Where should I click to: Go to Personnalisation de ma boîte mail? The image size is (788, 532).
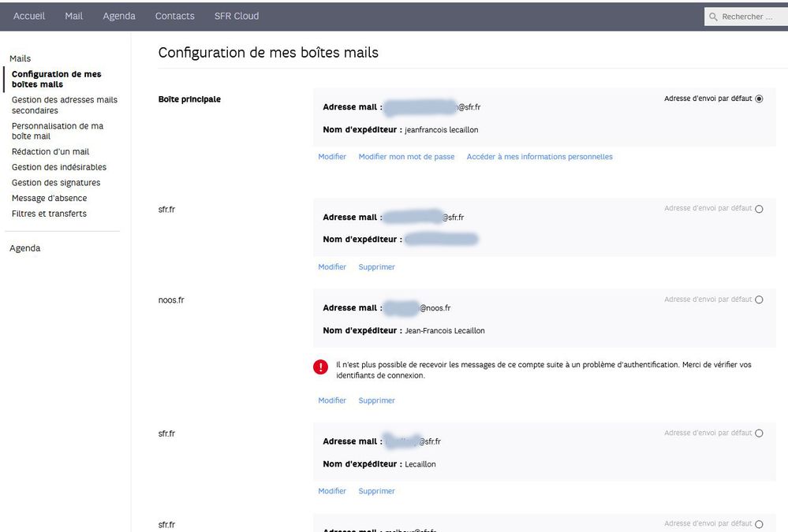pos(58,131)
